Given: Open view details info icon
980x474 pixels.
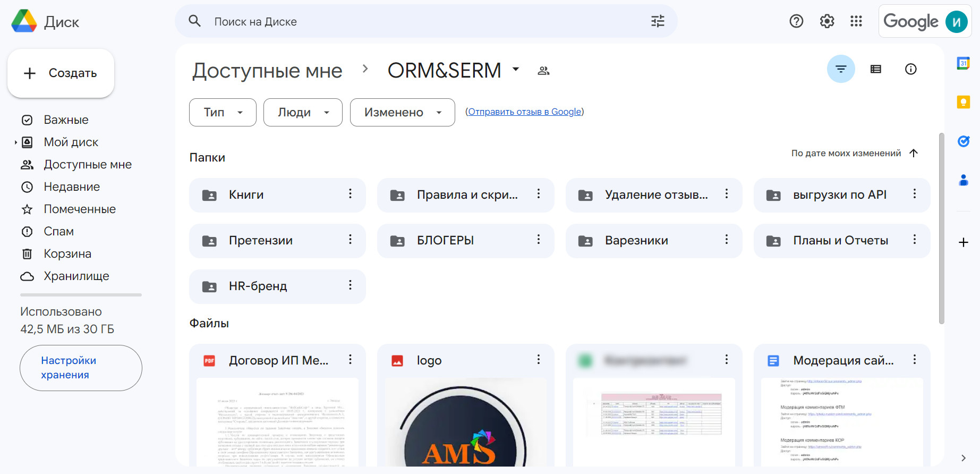Looking at the screenshot, I should (910, 69).
